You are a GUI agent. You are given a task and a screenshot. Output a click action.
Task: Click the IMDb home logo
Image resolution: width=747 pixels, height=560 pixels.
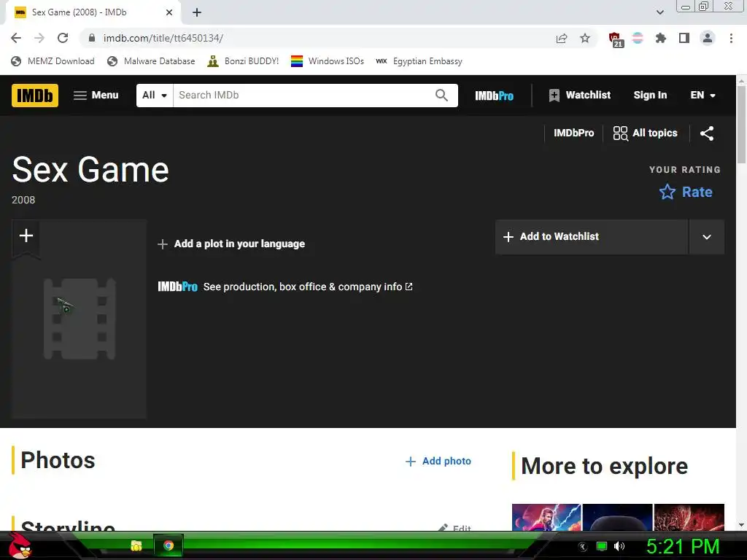35,96
